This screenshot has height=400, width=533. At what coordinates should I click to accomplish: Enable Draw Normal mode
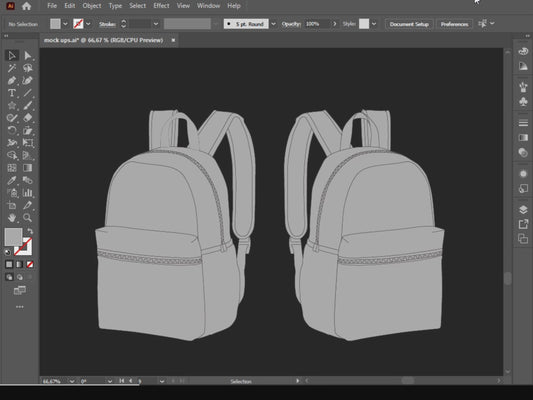(9, 277)
